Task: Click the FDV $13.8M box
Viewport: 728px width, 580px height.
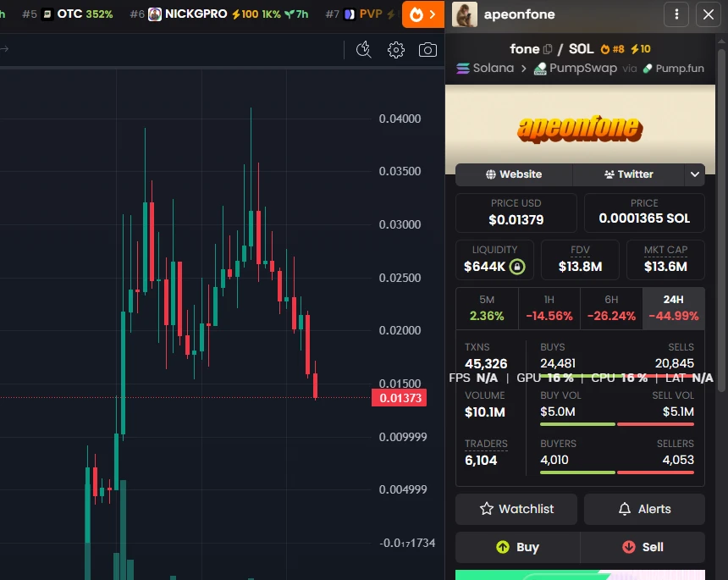Action: [580, 260]
